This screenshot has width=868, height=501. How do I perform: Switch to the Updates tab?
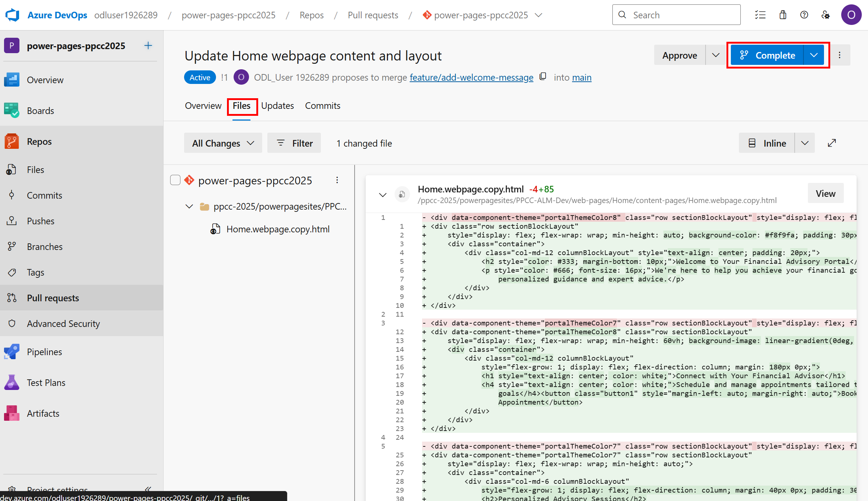278,106
